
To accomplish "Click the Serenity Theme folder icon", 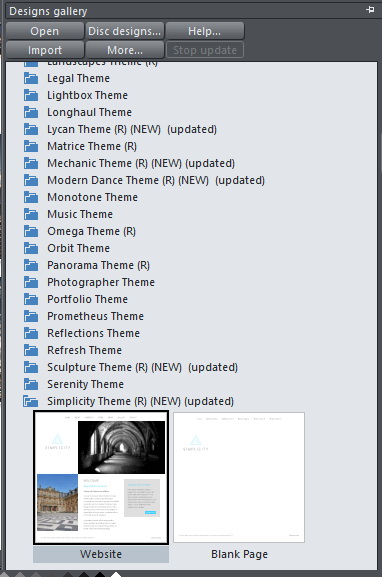I will tap(31, 384).
